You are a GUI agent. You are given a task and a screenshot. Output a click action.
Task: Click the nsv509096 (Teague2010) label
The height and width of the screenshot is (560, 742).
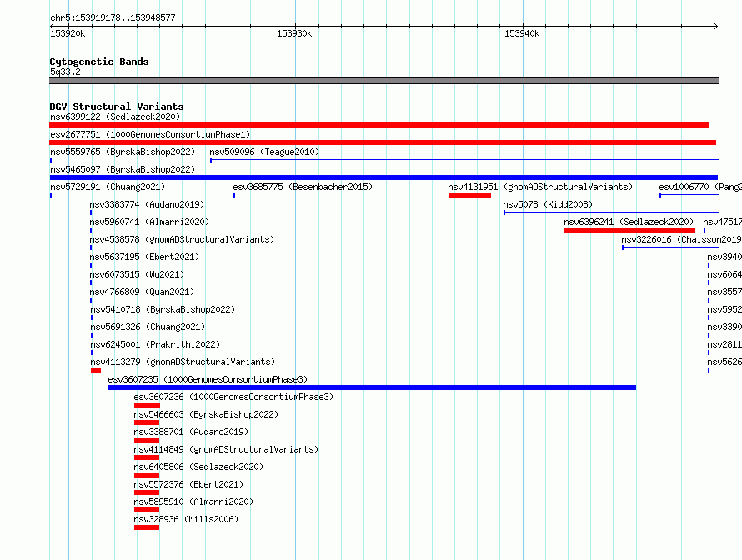click(x=264, y=152)
